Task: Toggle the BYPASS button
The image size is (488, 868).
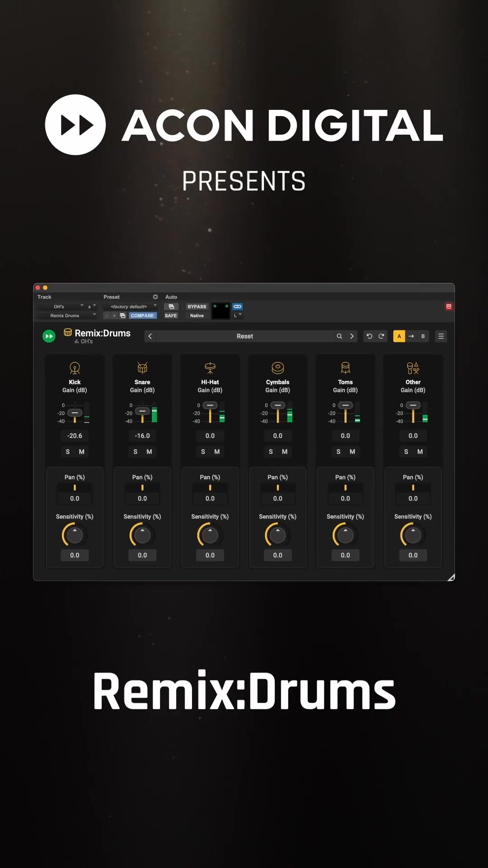Action: tap(197, 307)
